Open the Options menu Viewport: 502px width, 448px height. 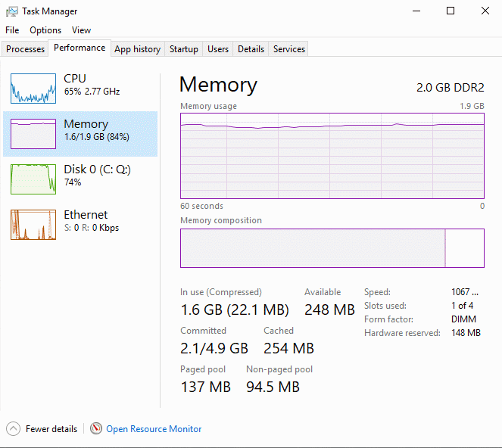(x=45, y=30)
